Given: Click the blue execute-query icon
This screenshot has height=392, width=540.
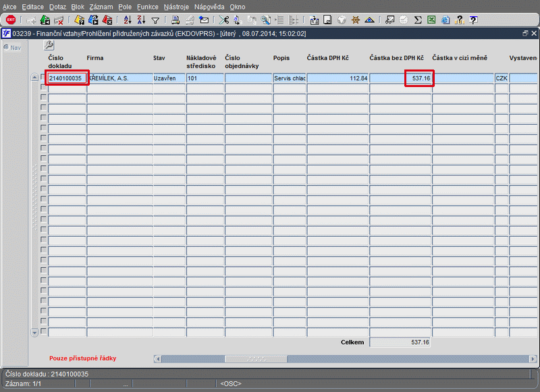Looking at the screenshot, I should (93, 20).
